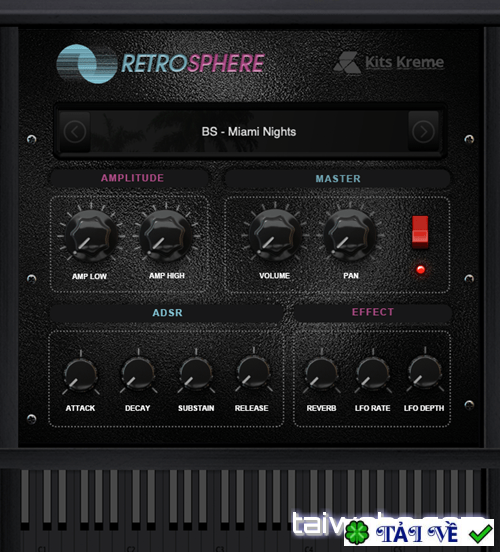
Task: Click the ATTACK label
Action: pos(80,408)
